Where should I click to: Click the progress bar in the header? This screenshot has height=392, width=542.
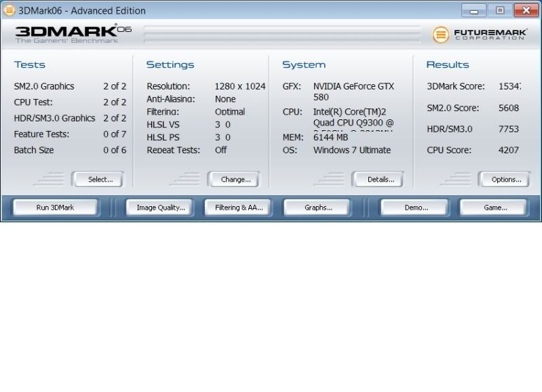pyautogui.click(x=282, y=35)
